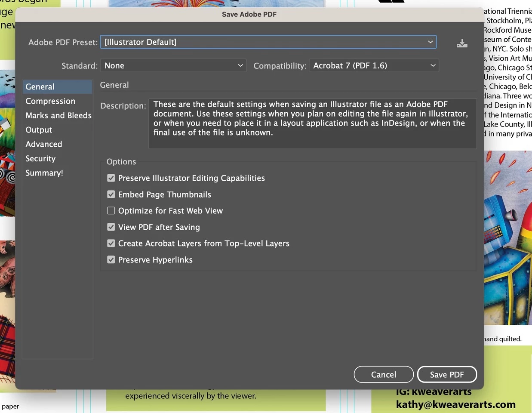Open the Compatibility dropdown
This screenshot has width=532, height=413.
tap(374, 66)
